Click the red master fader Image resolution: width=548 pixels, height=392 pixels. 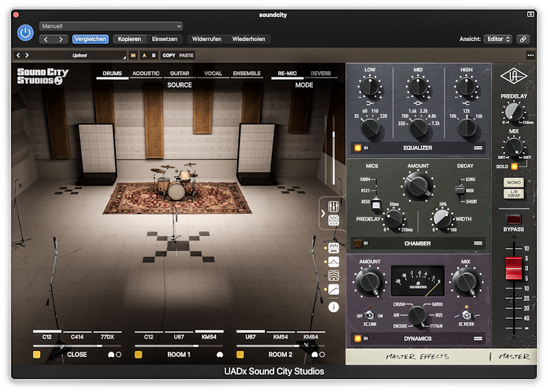click(x=514, y=269)
